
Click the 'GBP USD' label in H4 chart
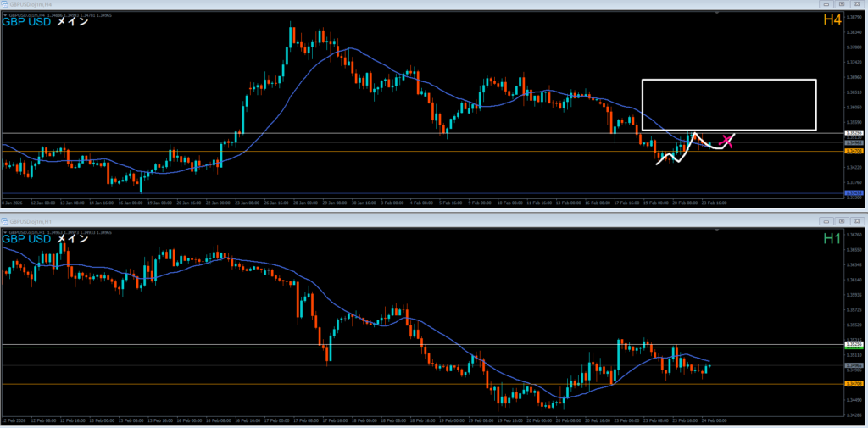(27, 22)
